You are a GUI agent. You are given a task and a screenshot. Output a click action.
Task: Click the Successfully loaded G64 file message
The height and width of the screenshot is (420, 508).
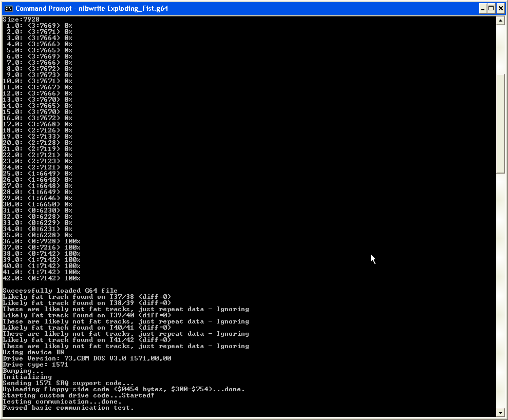[x=60, y=291]
